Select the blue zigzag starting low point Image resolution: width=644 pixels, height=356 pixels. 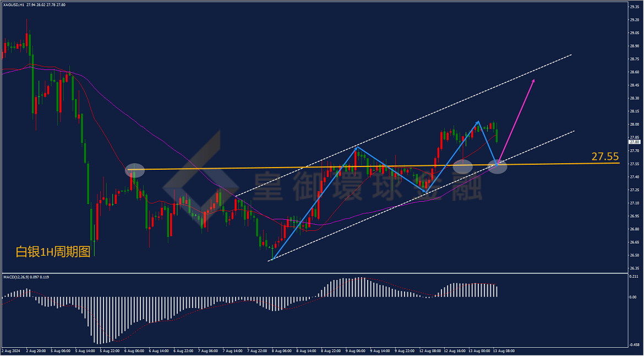[x=272, y=260]
